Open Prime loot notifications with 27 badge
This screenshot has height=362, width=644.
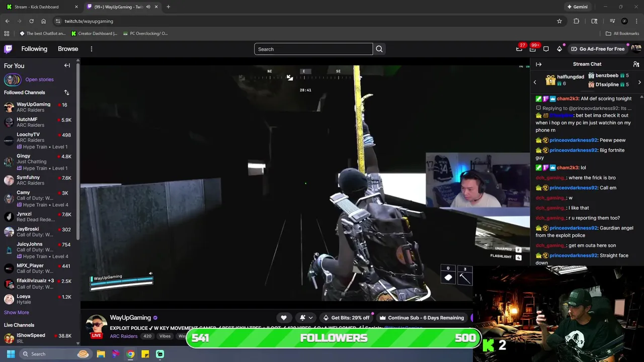pyautogui.click(x=519, y=49)
